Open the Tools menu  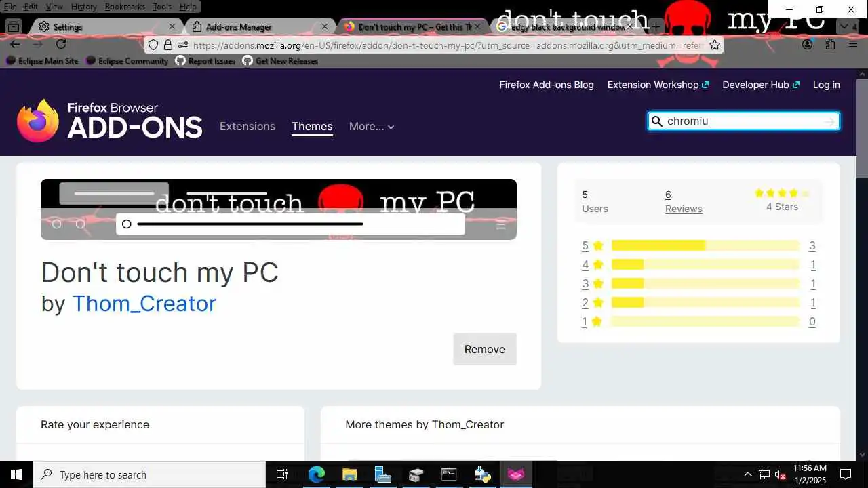click(162, 7)
